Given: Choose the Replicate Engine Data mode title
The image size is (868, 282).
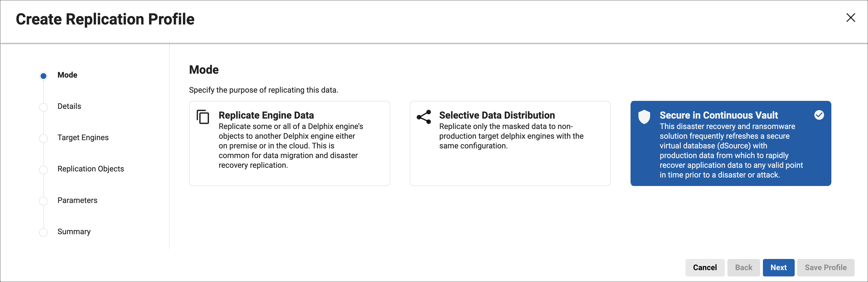Looking at the screenshot, I should click(x=266, y=115).
